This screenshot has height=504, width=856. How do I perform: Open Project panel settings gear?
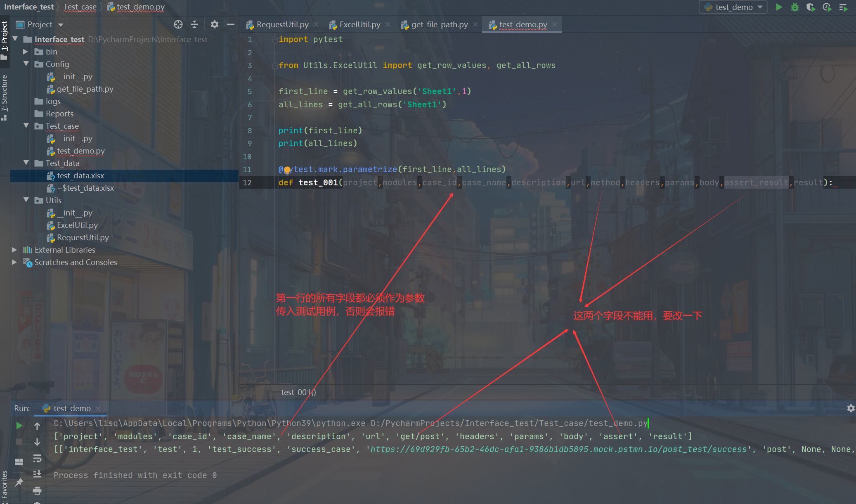pos(214,24)
